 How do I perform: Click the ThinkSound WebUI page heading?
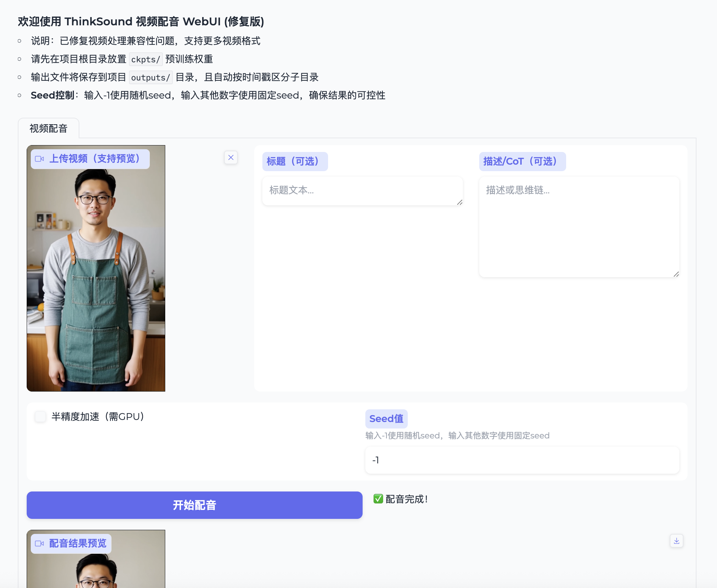[x=141, y=22]
